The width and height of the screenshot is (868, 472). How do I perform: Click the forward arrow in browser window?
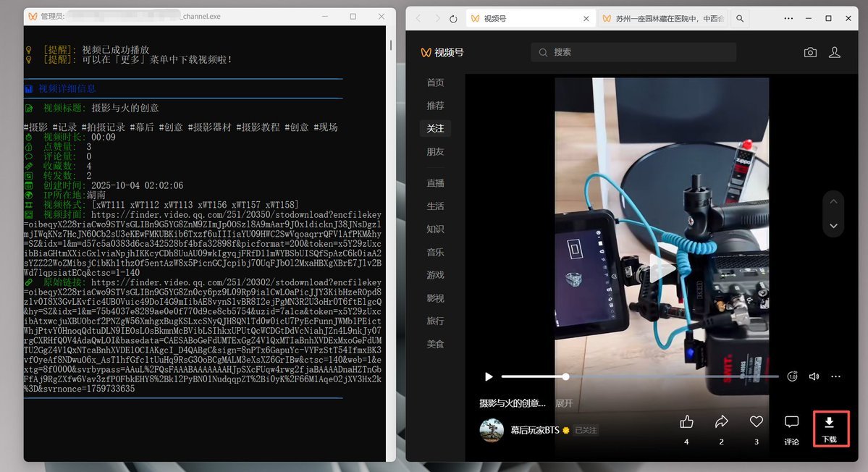point(437,19)
